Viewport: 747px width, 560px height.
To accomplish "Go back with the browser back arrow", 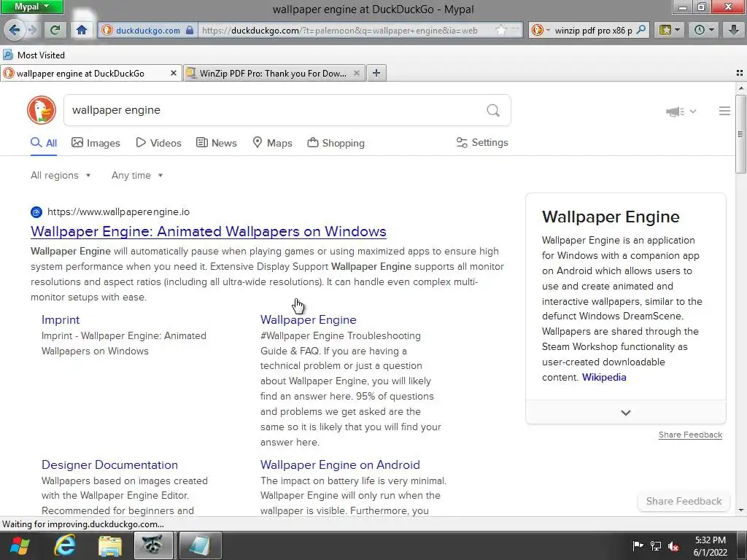I will pos(15,30).
